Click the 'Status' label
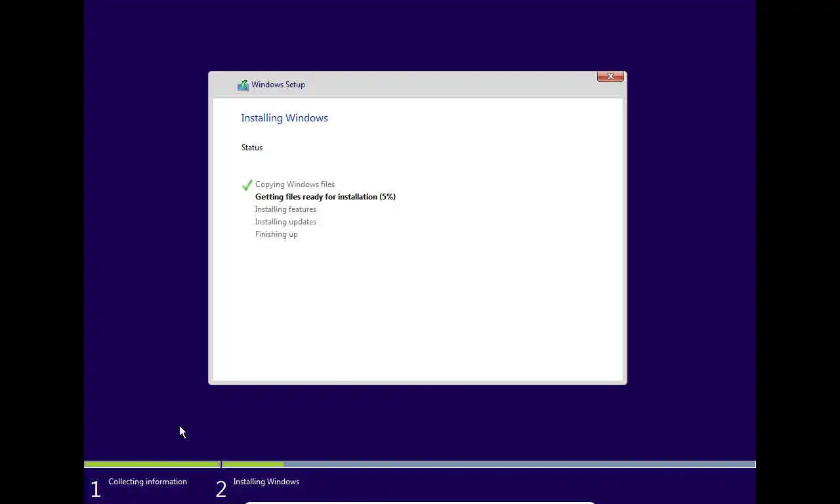The width and height of the screenshot is (840, 504). click(x=252, y=148)
